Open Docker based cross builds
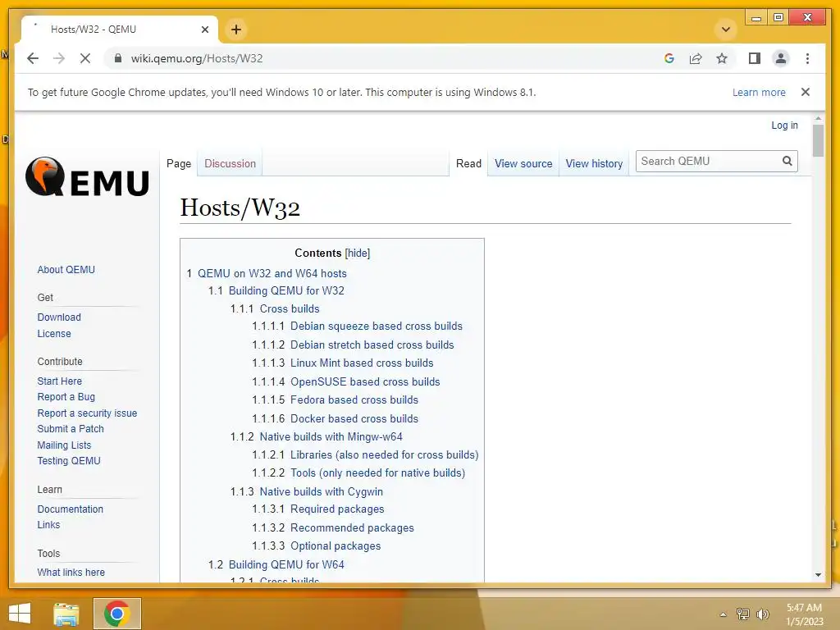The width and height of the screenshot is (840, 630). [x=354, y=418]
